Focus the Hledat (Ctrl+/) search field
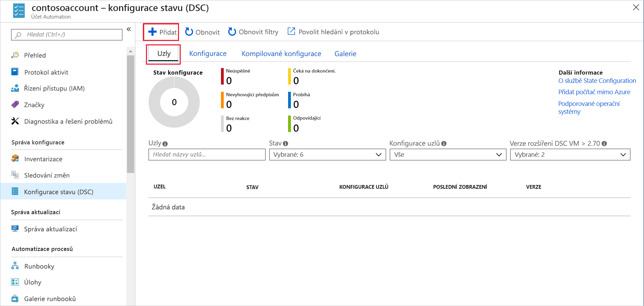 [x=67, y=35]
